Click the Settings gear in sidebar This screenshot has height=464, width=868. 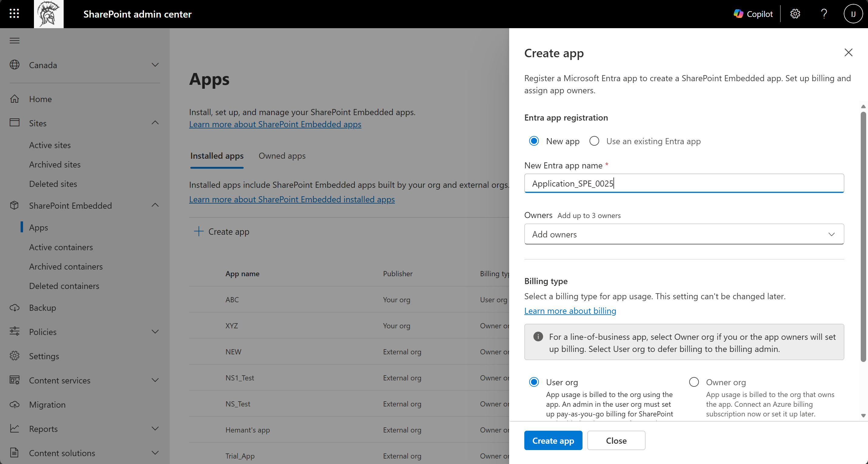pos(15,356)
